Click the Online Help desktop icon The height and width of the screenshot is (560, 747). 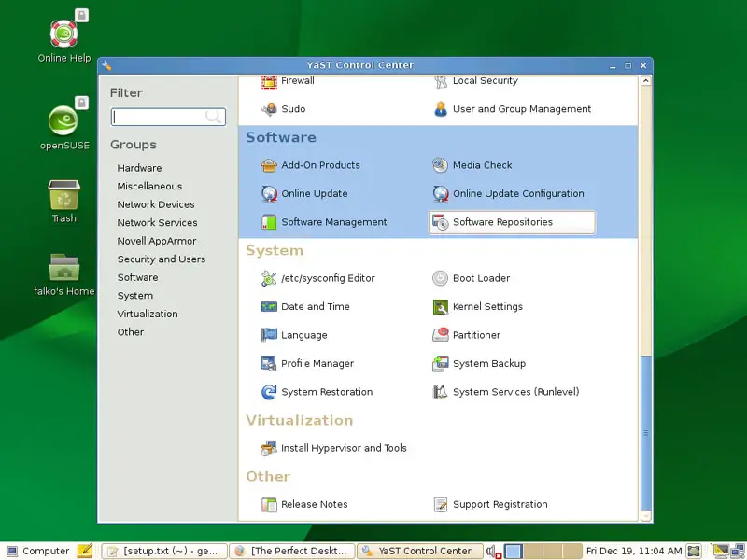(64, 34)
